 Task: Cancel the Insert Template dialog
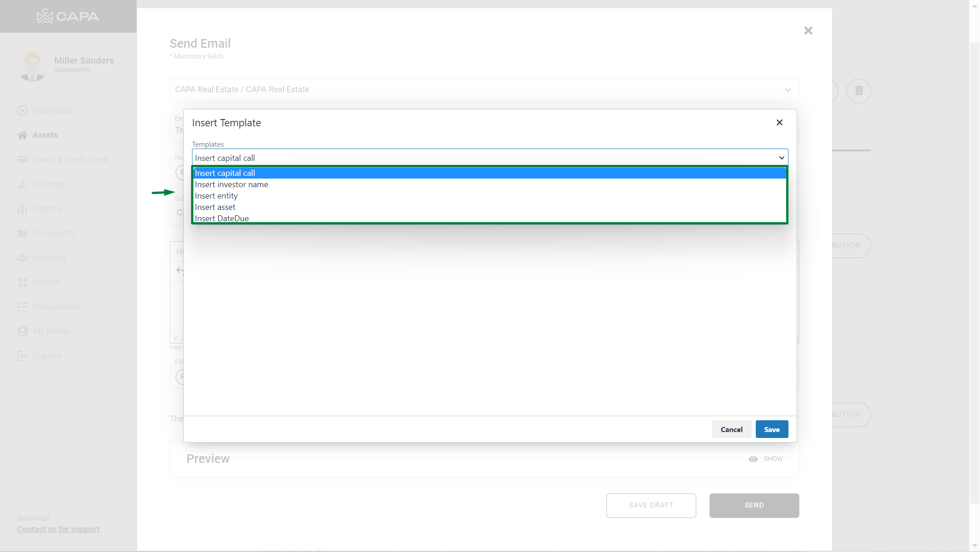click(x=731, y=429)
